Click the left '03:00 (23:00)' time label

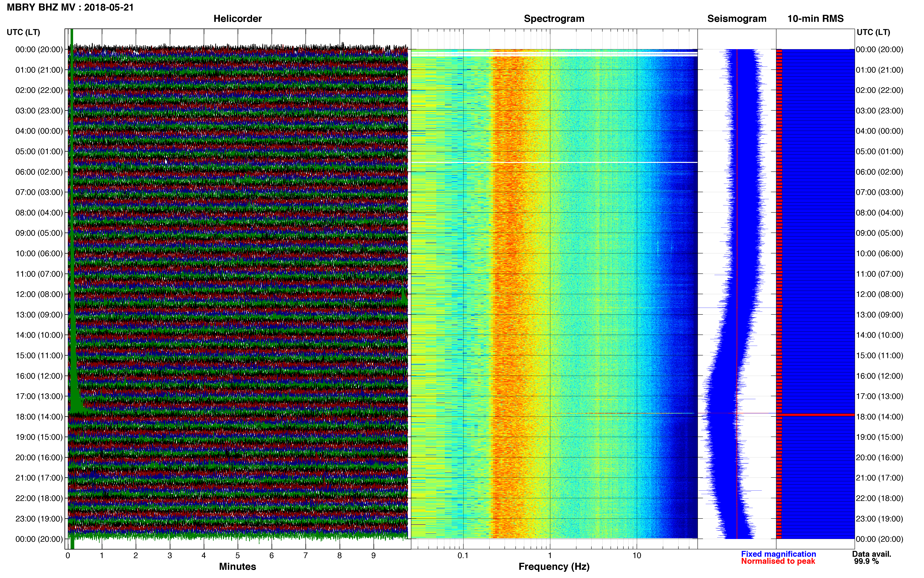click(x=39, y=111)
